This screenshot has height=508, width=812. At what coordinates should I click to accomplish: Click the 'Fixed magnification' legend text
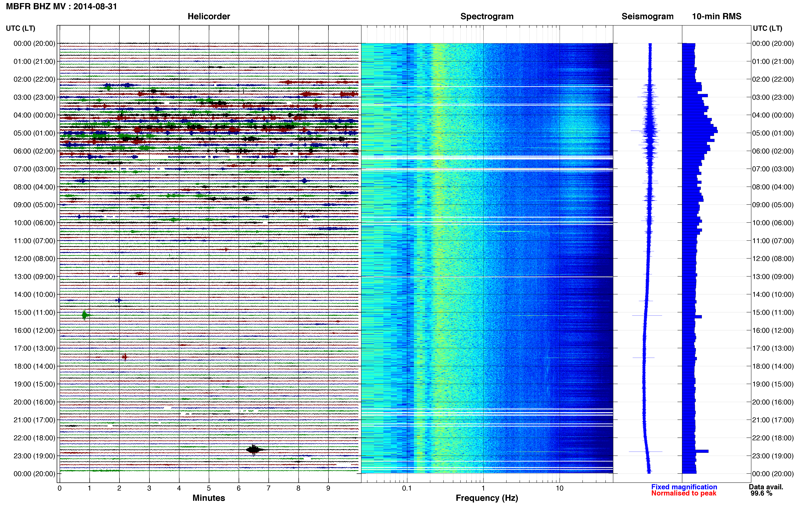[684, 487]
